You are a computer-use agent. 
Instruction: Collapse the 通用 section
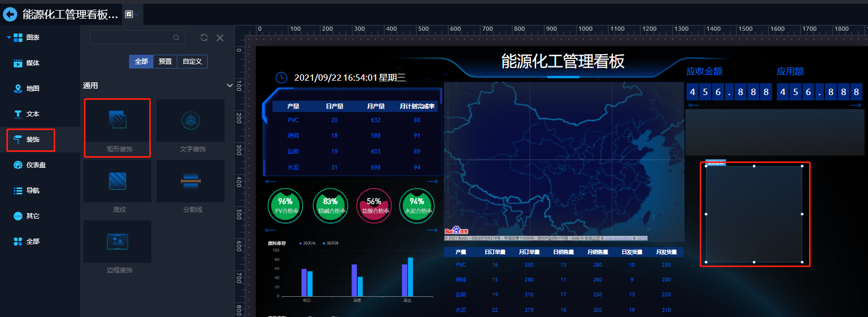click(230, 85)
